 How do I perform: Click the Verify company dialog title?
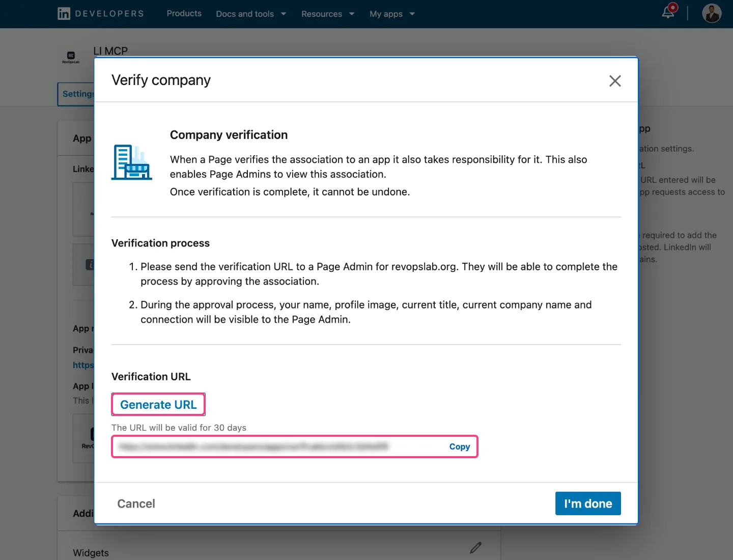point(161,80)
